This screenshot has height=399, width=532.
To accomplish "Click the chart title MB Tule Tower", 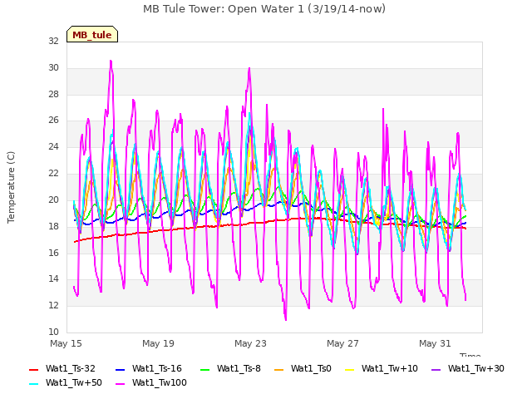I will [x=264, y=9].
